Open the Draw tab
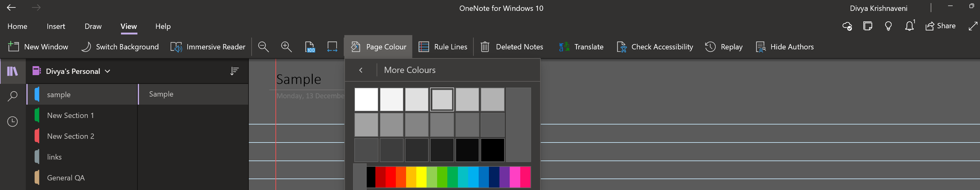980x190 pixels. 93,26
